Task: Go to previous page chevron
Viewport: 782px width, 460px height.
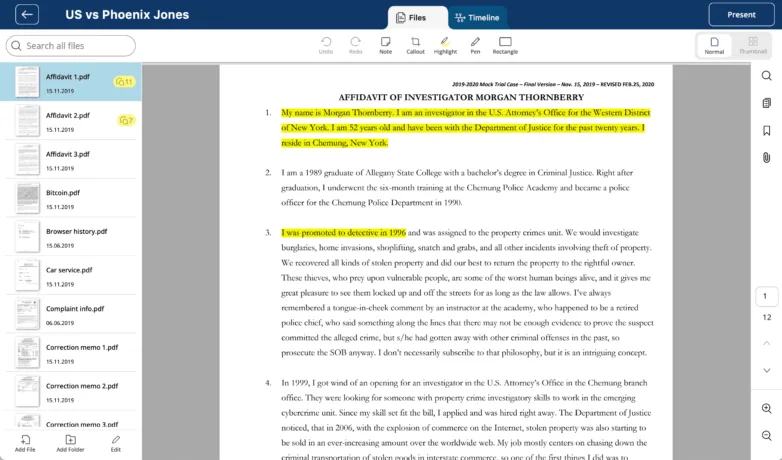Action: click(x=766, y=343)
